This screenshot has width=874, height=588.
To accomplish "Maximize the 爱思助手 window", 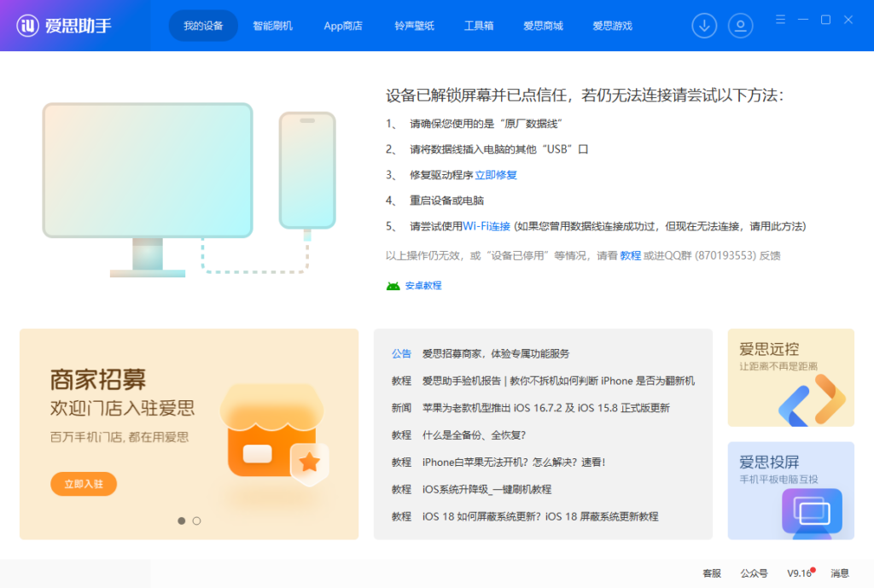I will [x=825, y=20].
